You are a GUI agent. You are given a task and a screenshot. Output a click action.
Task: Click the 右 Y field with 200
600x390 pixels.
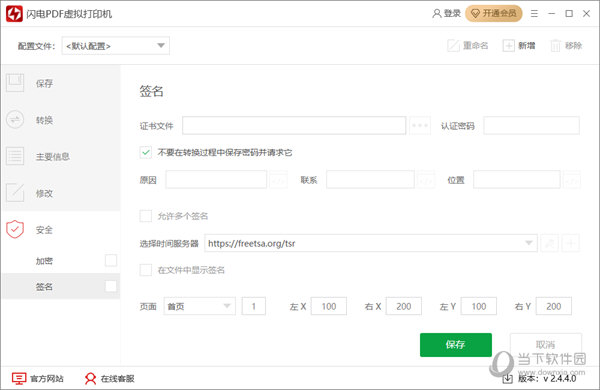(554, 306)
